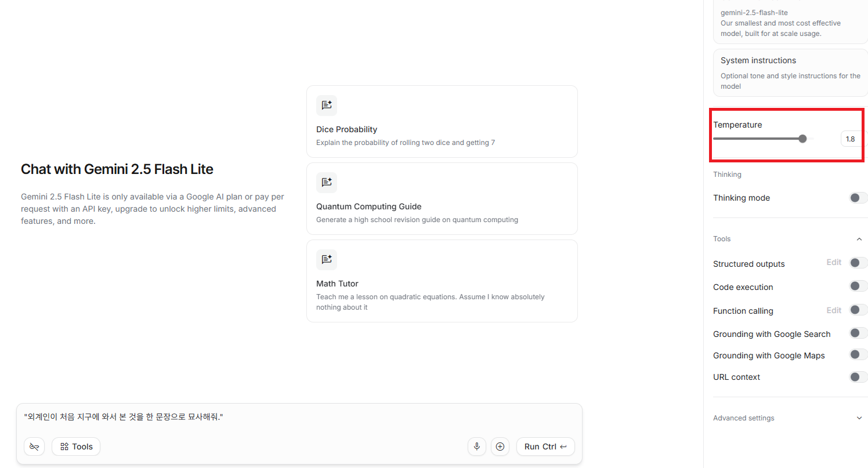Viewport: 868px width, 468px height.
Task: Run the prompt with the Run button
Action: tap(545, 447)
